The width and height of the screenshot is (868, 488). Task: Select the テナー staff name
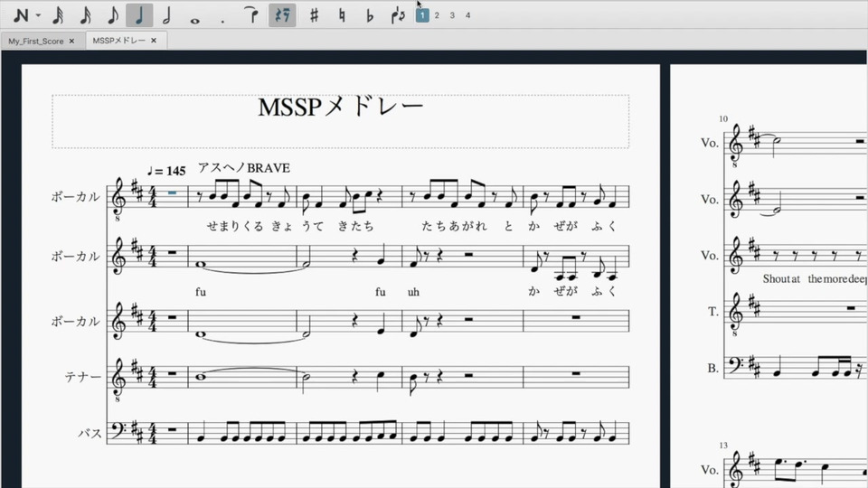(83, 377)
